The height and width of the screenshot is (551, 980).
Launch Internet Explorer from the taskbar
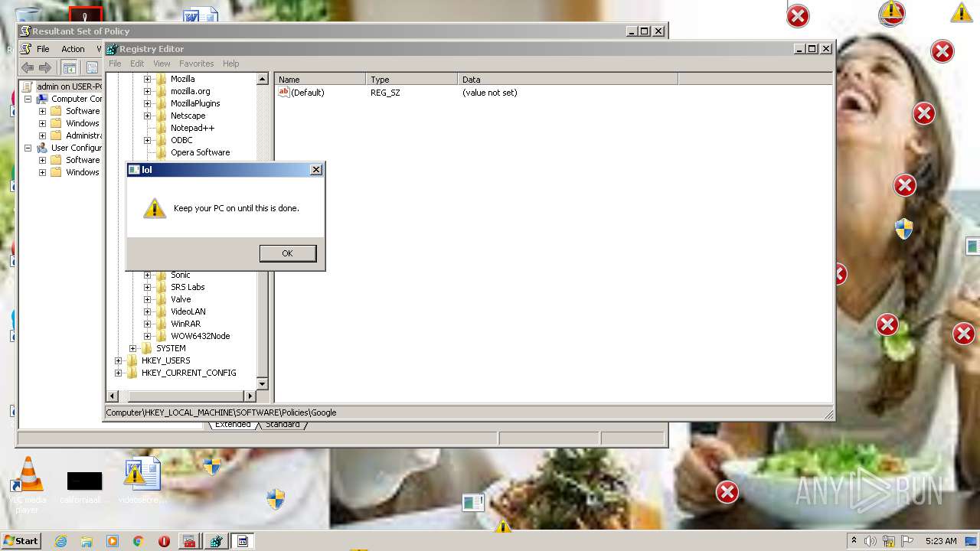[x=61, y=541]
